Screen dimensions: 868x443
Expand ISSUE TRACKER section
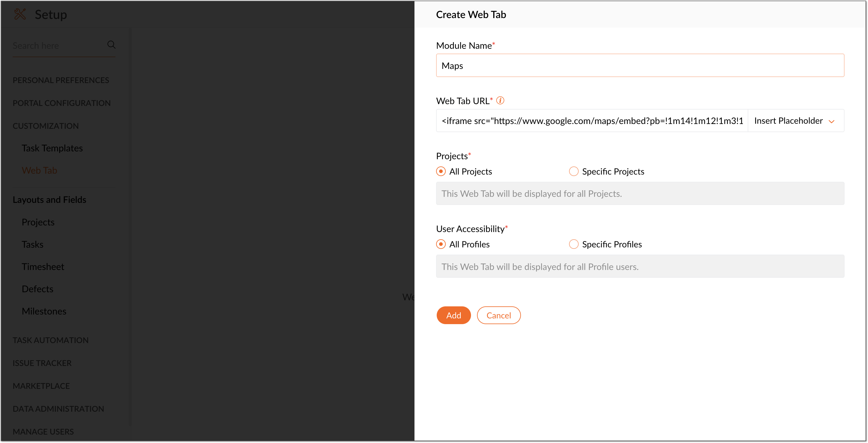(x=42, y=363)
